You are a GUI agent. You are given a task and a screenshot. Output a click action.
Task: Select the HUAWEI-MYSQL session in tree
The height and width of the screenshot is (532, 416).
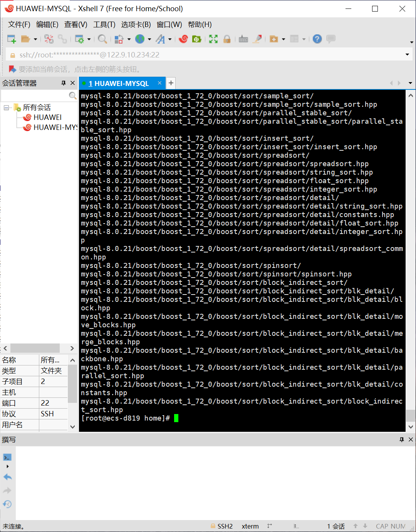point(55,127)
